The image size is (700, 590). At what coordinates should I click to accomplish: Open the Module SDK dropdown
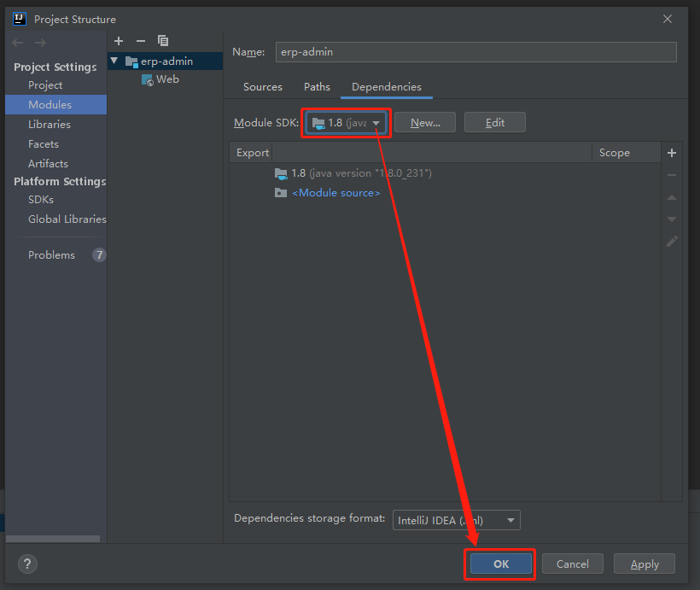click(346, 123)
